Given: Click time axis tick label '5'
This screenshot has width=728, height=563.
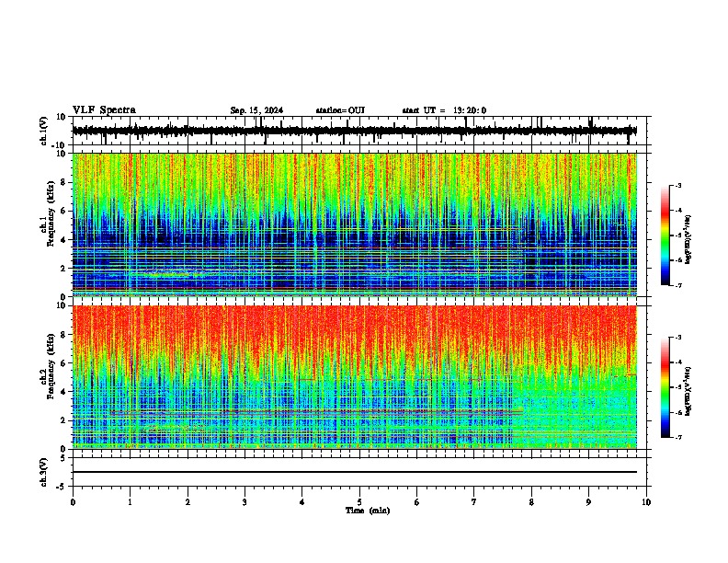Looking at the screenshot, I should (x=359, y=502).
